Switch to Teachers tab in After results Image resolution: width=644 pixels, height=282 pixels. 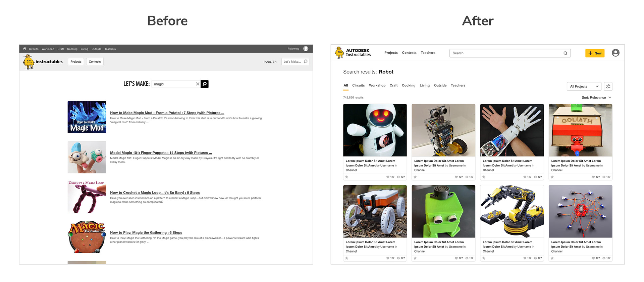pyautogui.click(x=458, y=86)
